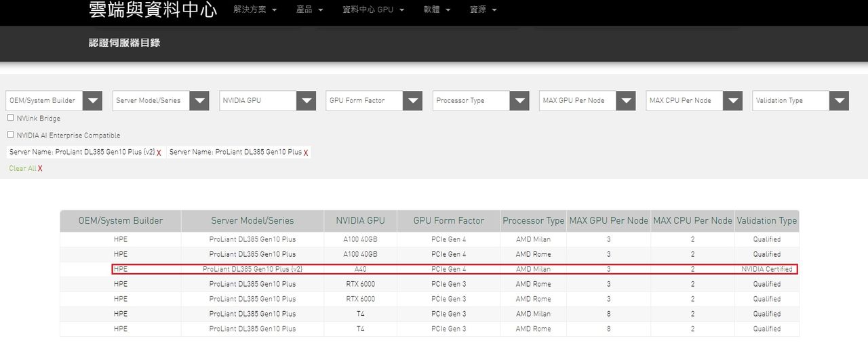The width and height of the screenshot is (868, 345).
Task: Click the Qualified cell in the first table row
Action: pyautogui.click(x=767, y=239)
